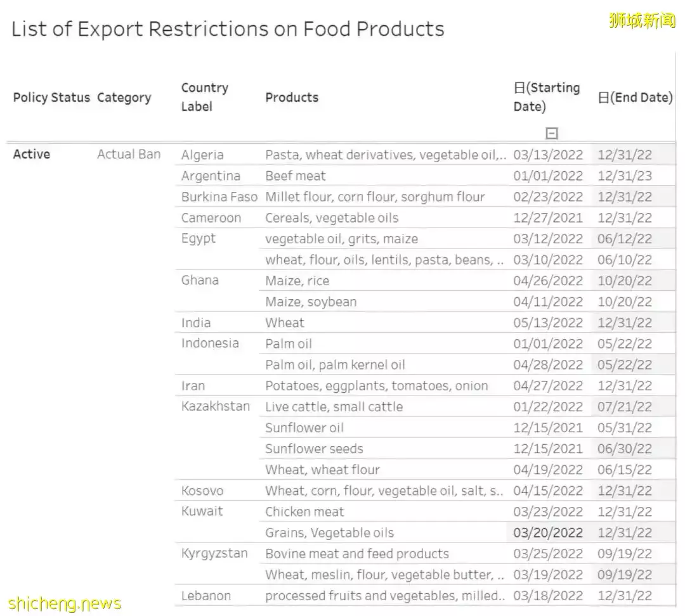Image resolution: width=685 pixels, height=616 pixels.
Task: Collapse the Starting Date minus icon
Action: 552,133
